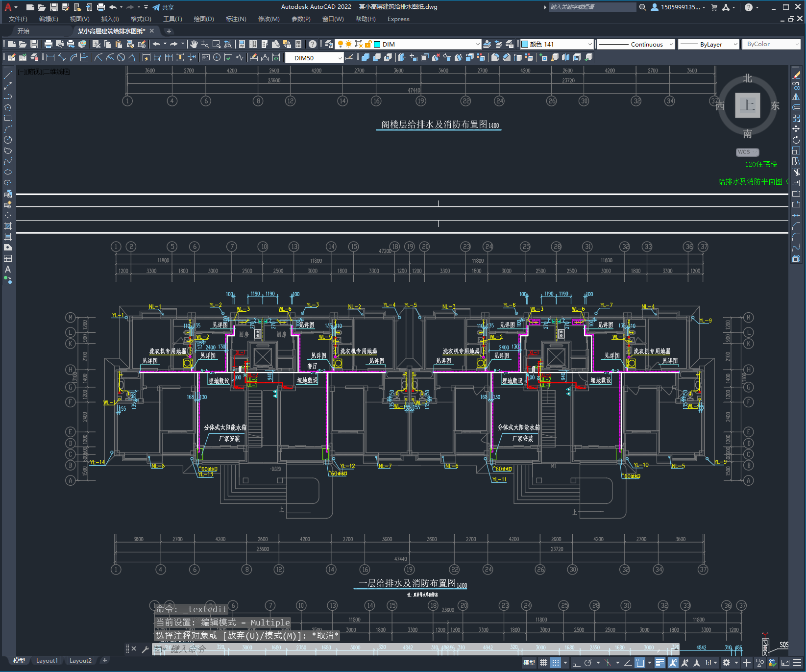Screen dimensions: 806x672
Task: Select the Arc Length dimension tool
Action: tap(73, 58)
